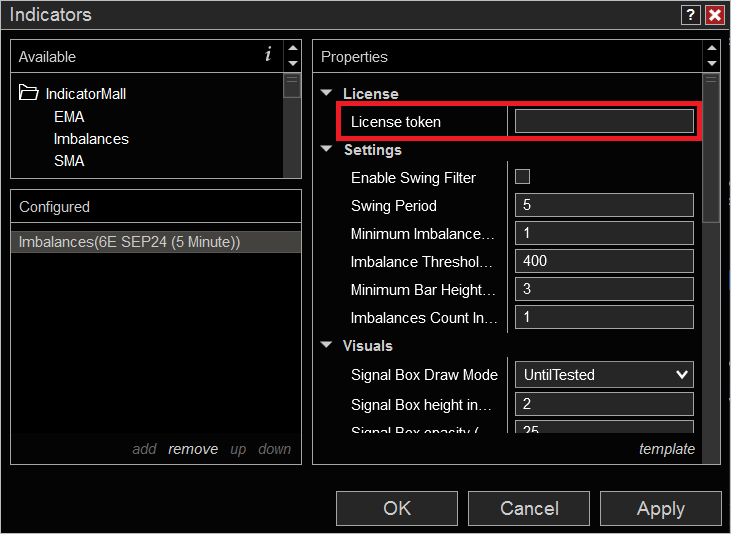Enable the Swing Filter checkbox
The height and width of the screenshot is (534, 731).
pyautogui.click(x=522, y=177)
